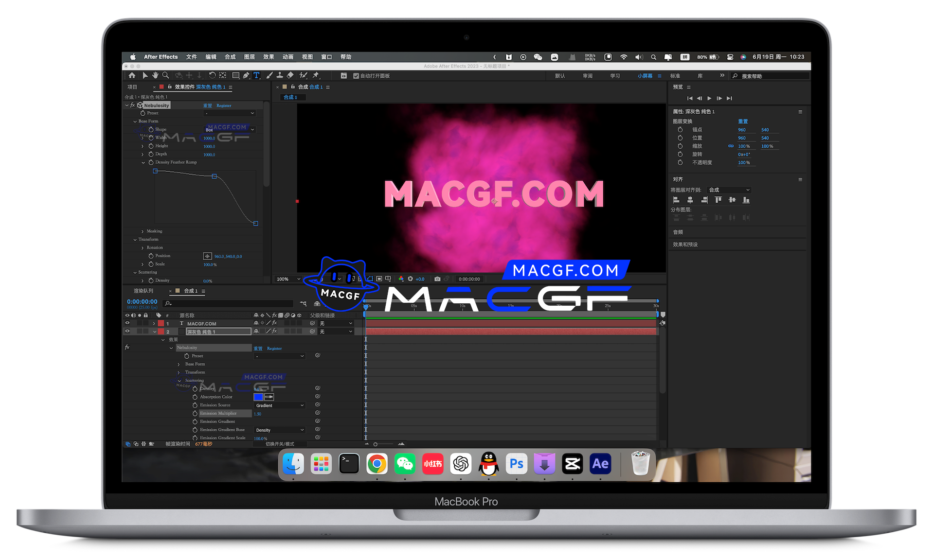The image size is (934, 560).
Task: Click the Home icon in the toolbar
Action: point(132,75)
